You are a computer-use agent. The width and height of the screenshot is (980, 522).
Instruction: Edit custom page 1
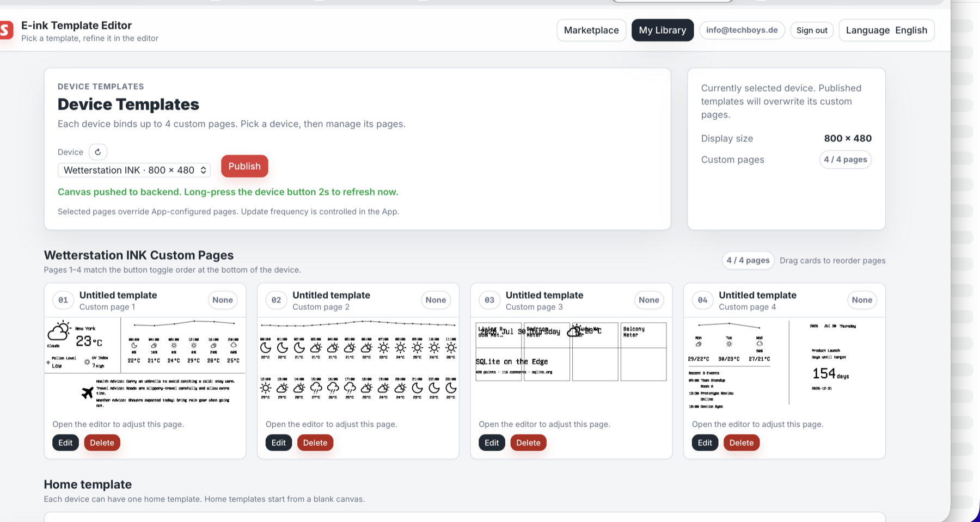(x=65, y=443)
